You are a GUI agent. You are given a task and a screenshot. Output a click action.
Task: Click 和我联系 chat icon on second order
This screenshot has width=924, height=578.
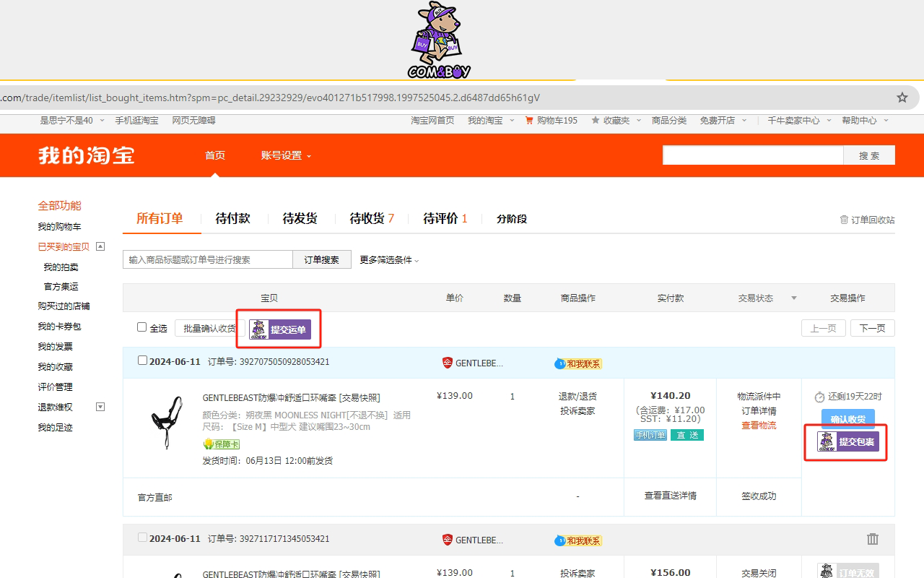[577, 540]
